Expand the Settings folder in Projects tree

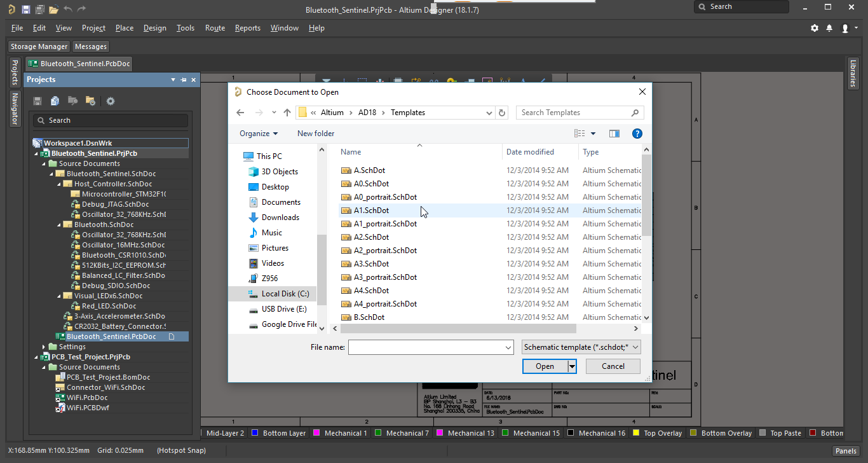point(44,347)
